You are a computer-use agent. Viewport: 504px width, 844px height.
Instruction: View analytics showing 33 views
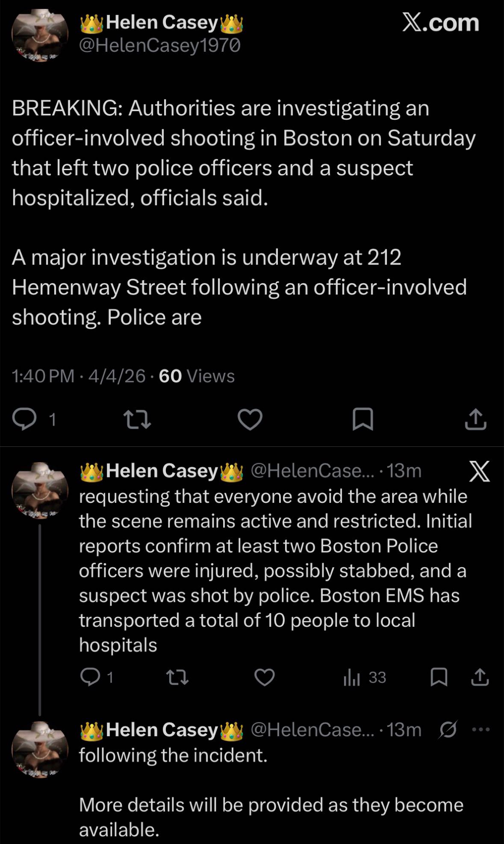point(365,677)
